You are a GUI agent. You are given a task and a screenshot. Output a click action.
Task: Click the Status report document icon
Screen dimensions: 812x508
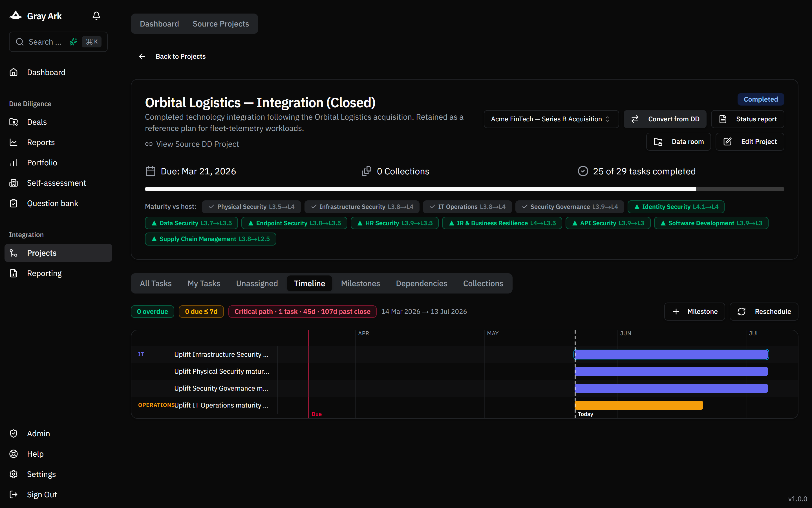(x=723, y=119)
